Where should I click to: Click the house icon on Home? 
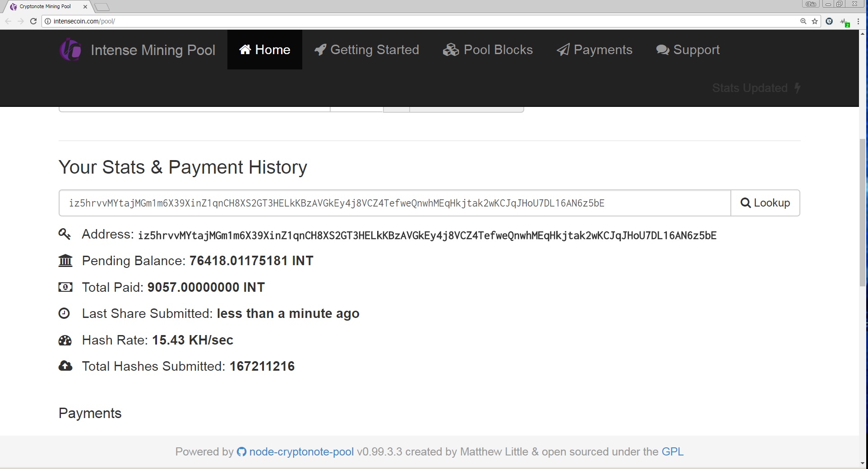click(x=245, y=50)
